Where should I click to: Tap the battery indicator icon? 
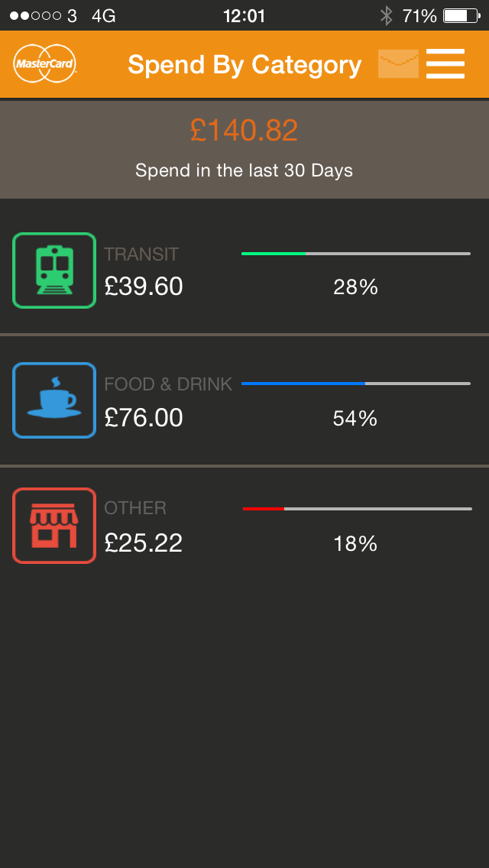pos(461,15)
